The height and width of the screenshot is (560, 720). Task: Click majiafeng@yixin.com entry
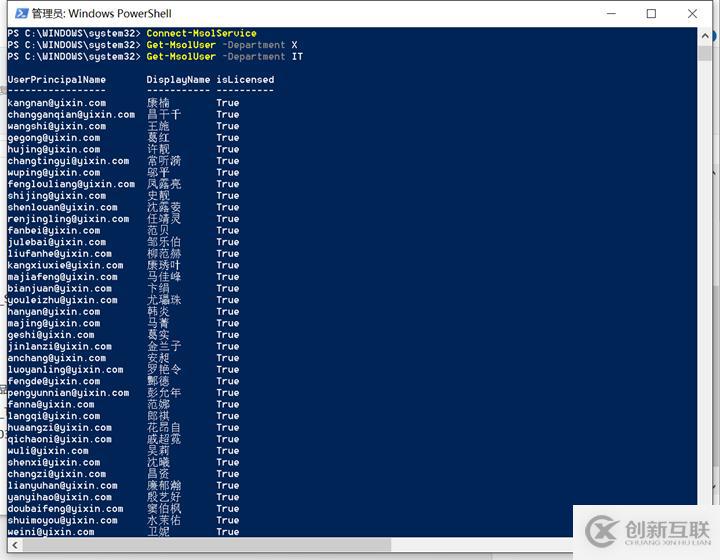coord(62,277)
